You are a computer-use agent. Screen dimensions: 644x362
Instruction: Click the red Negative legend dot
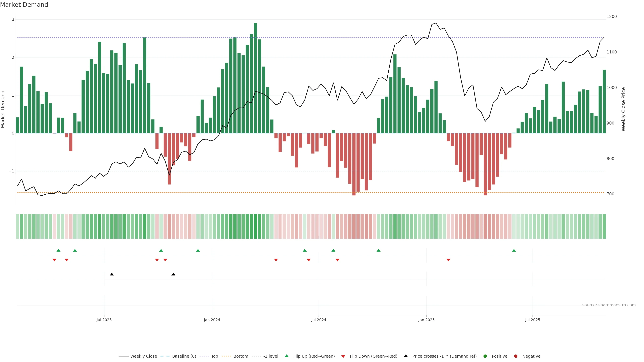516,356
